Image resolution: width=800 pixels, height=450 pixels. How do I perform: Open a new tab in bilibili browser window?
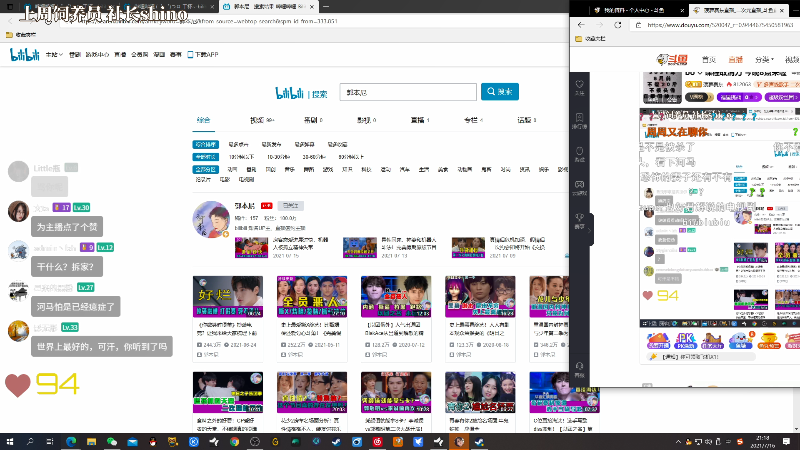(x=326, y=7)
